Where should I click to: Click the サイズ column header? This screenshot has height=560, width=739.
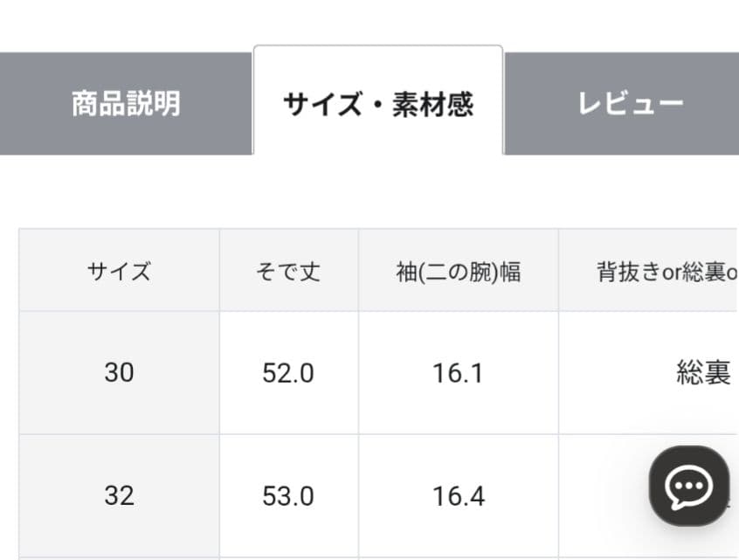click(x=118, y=269)
